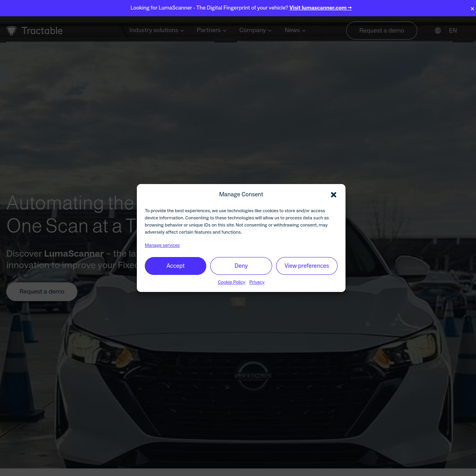Click Request a demo below hero text

(42, 292)
